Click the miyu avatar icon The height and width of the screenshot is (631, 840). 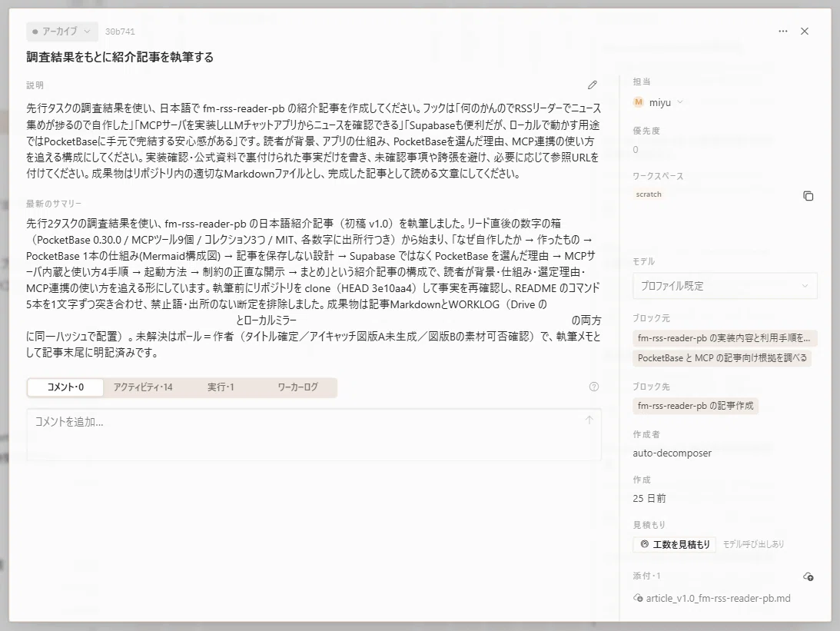(x=639, y=102)
